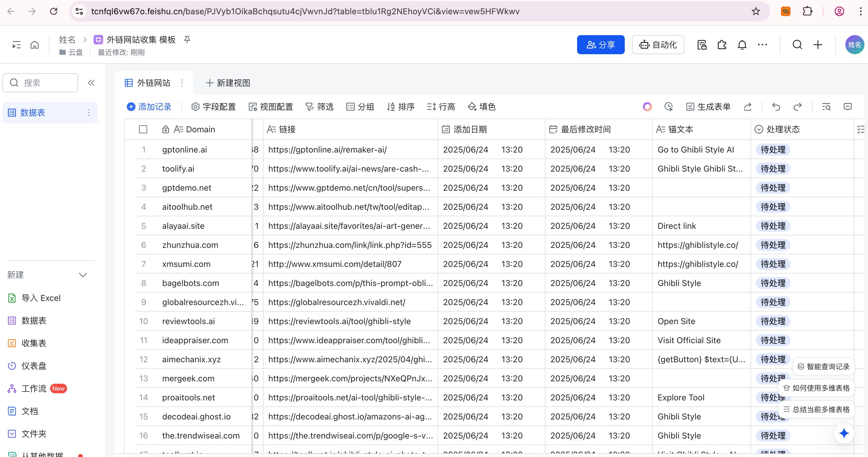Open the 行高 row height tool
Screen dimensions: 868x457
click(441, 107)
